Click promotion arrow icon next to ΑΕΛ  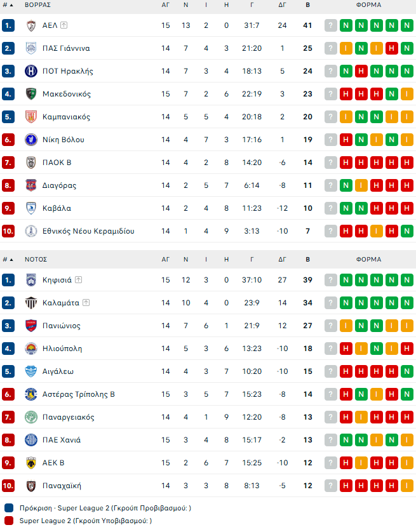click(x=64, y=25)
